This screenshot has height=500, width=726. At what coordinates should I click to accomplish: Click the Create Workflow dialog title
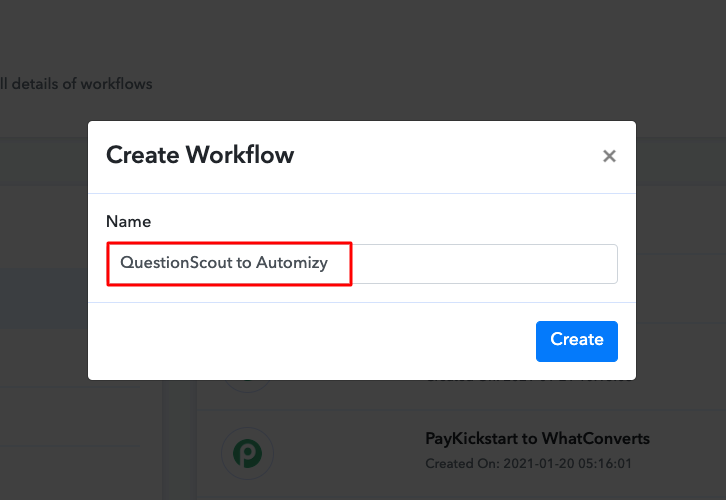pos(200,155)
